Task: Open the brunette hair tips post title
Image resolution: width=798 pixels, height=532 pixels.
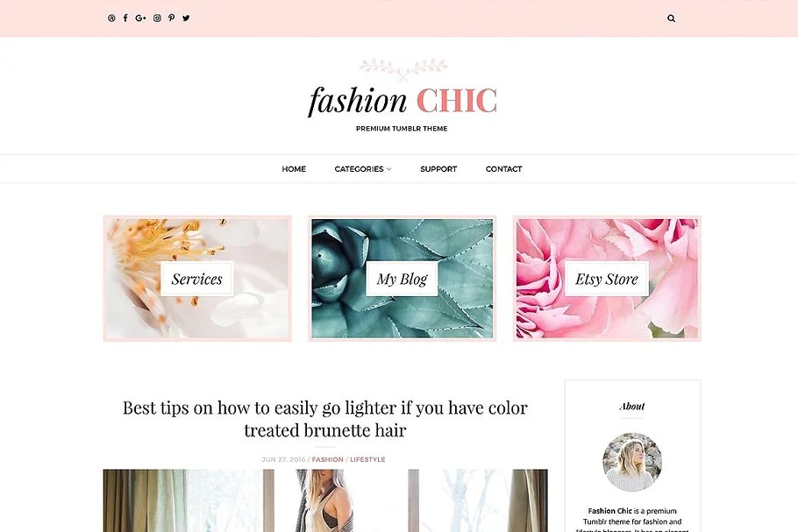Action: pyautogui.click(x=325, y=419)
